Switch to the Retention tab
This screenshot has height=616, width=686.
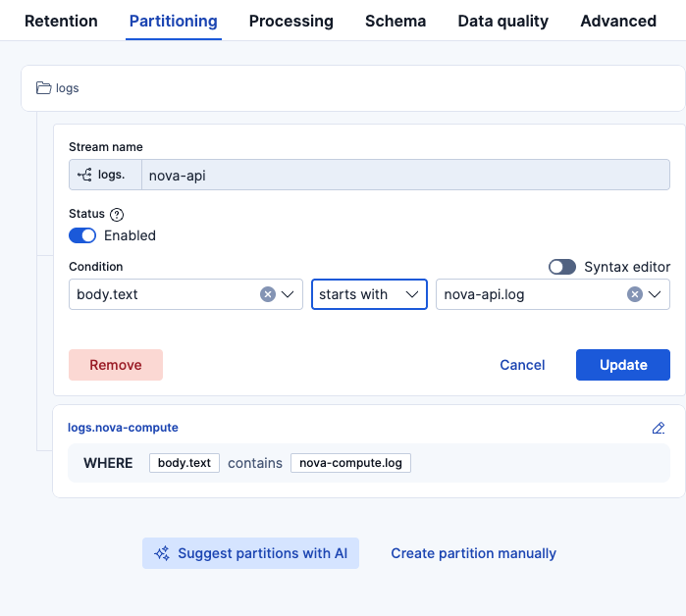(x=61, y=21)
